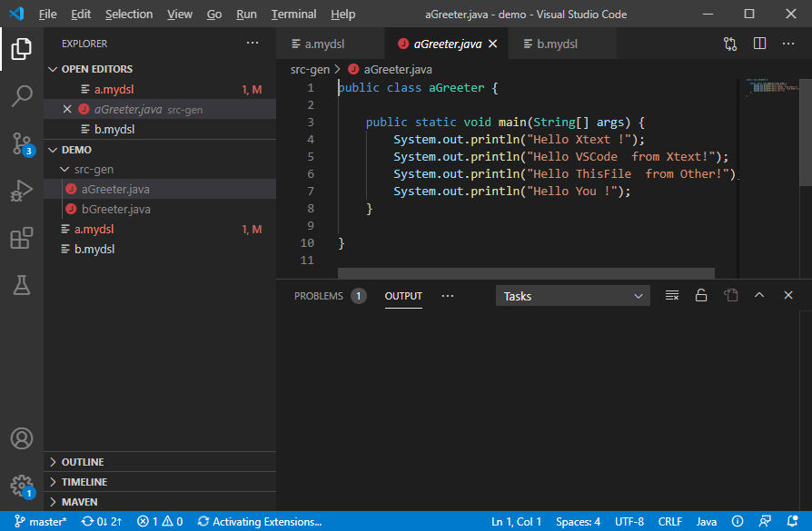Open the Selection menu
The width and height of the screenshot is (812, 531).
pyautogui.click(x=129, y=14)
